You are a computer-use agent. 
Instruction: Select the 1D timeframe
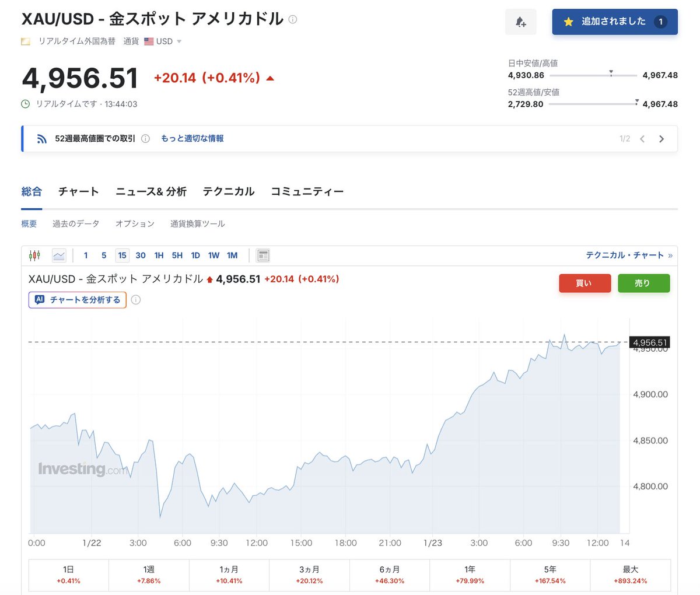pyautogui.click(x=195, y=255)
